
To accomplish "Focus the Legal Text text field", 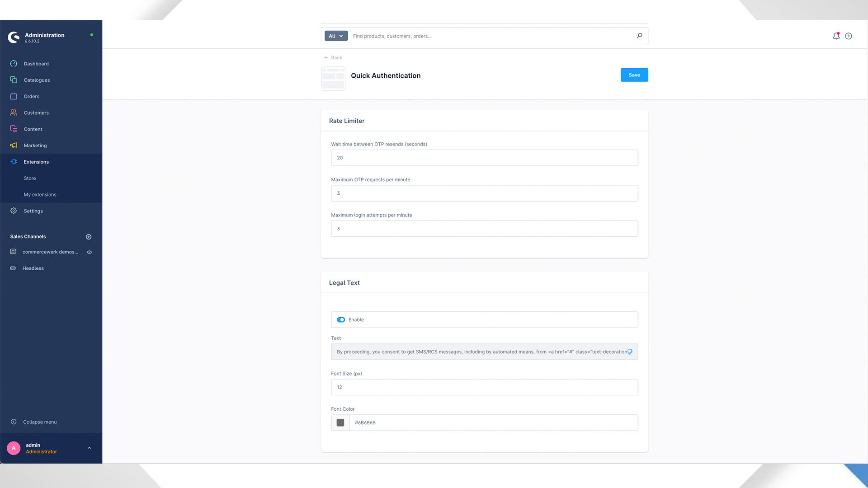I will pyautogui.click(x=484, y=352).
